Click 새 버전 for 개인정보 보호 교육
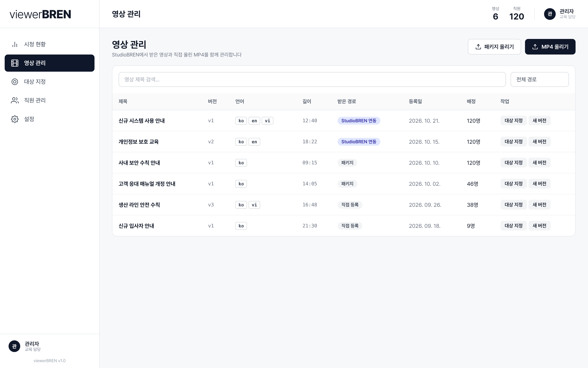This screenshot has width=588, height=368. pos(539,142)
